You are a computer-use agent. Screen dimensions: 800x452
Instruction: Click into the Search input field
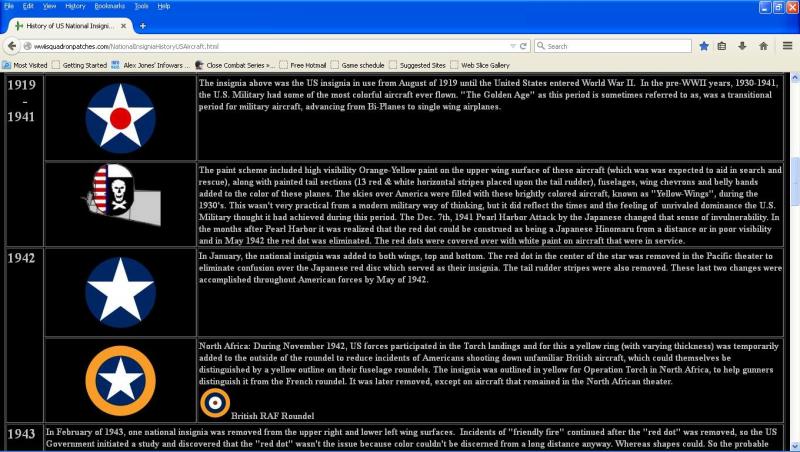coord(618,46)
